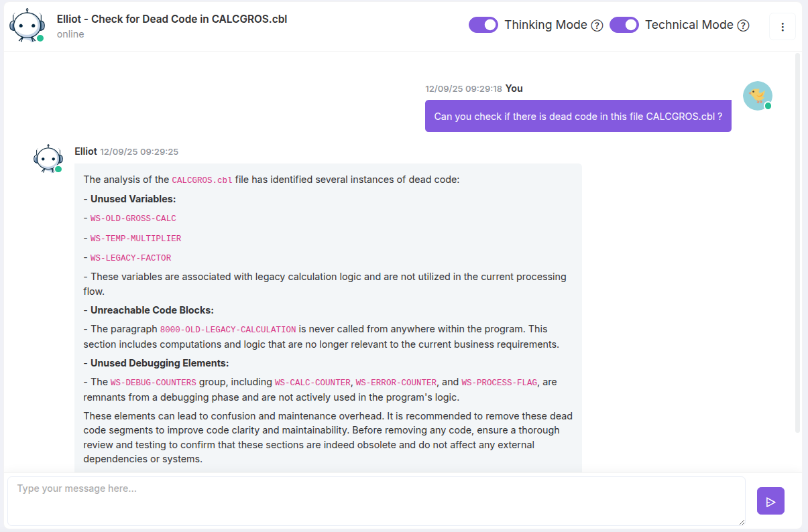The height and width of the screenshot is (532, 808).
Task: Click the resize handle of the message box
Action: coord(740,521)
